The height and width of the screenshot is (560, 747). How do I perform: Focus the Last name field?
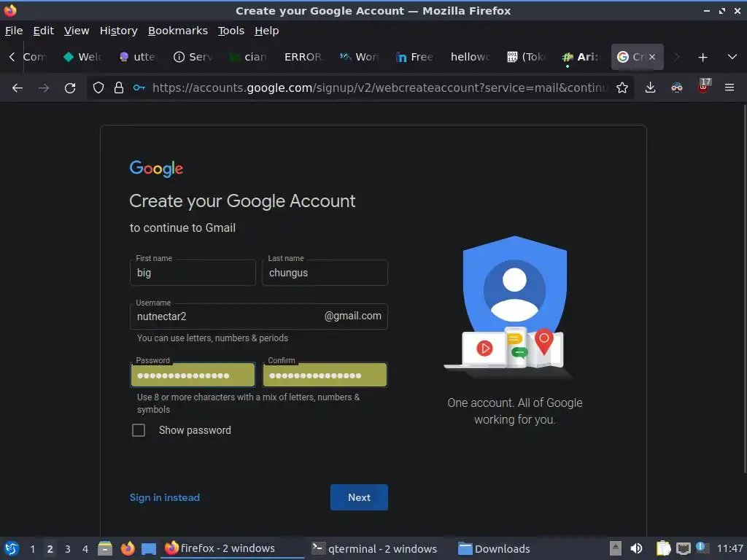[325, 273]
